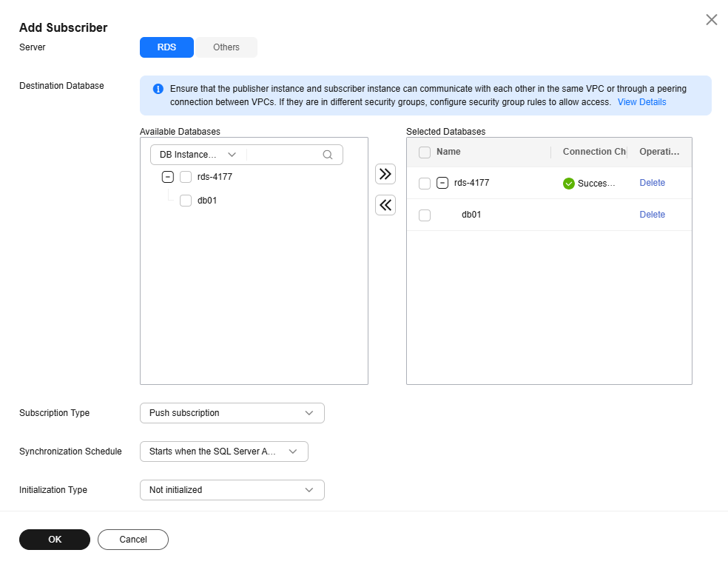This screenshot has height=567, width=728.
Task: Expand the Synchronization Schedule dropdown
Action: tap(223, 452)
